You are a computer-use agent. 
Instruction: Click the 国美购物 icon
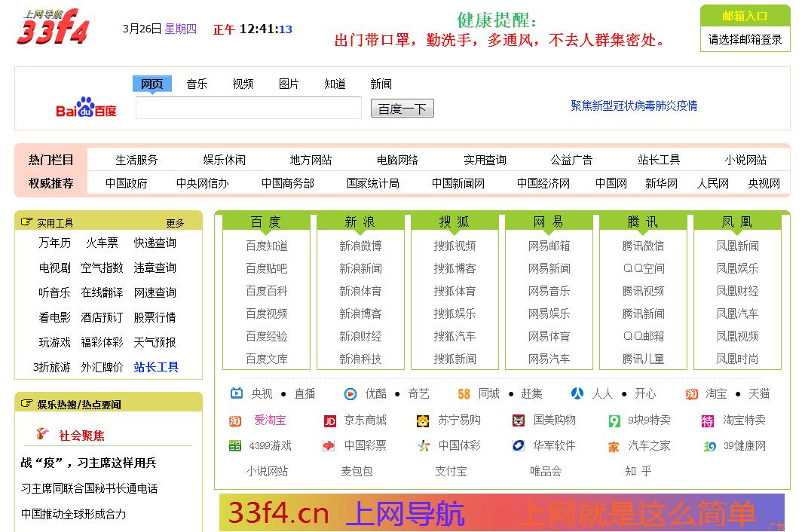(519, 420)
